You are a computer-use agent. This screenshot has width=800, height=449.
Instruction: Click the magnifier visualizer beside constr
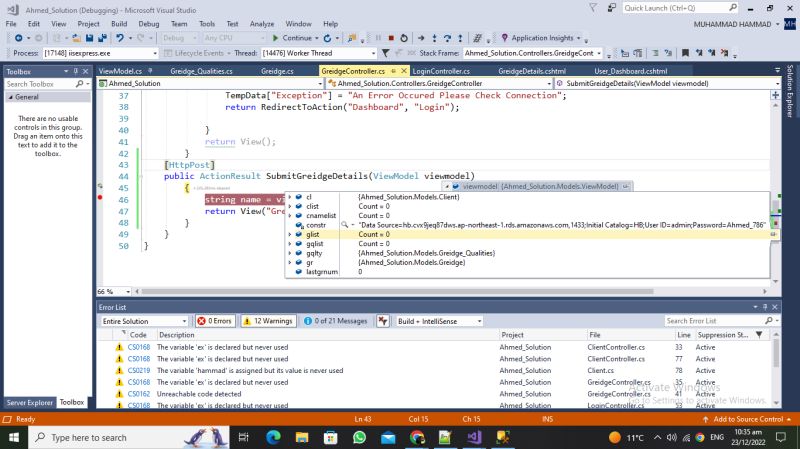click(345, 225)
